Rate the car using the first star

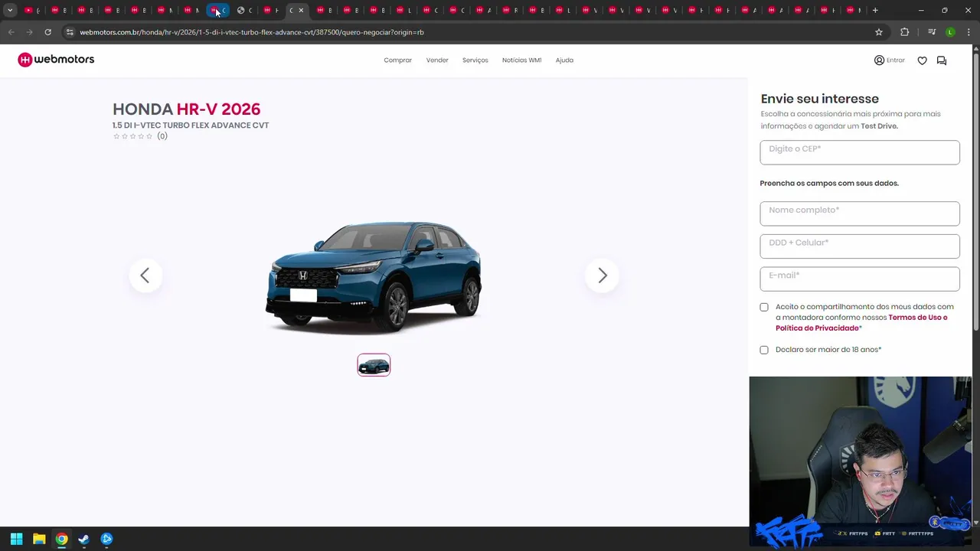[116, 136]
